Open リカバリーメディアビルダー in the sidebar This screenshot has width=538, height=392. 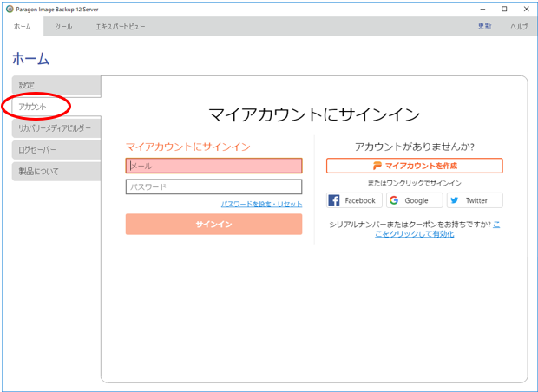[56, 128]
